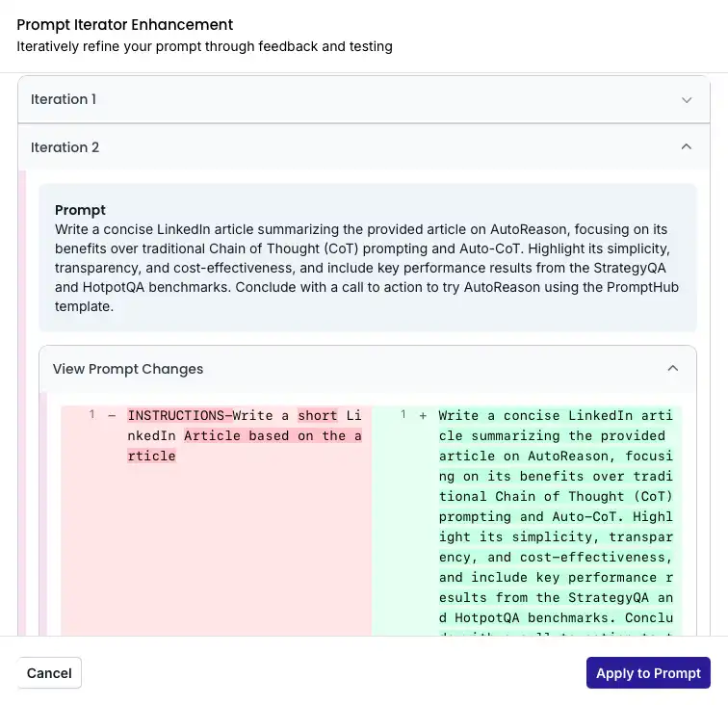
Task: Click the highlighted word "short" in removed line
Action: (318, 415)
